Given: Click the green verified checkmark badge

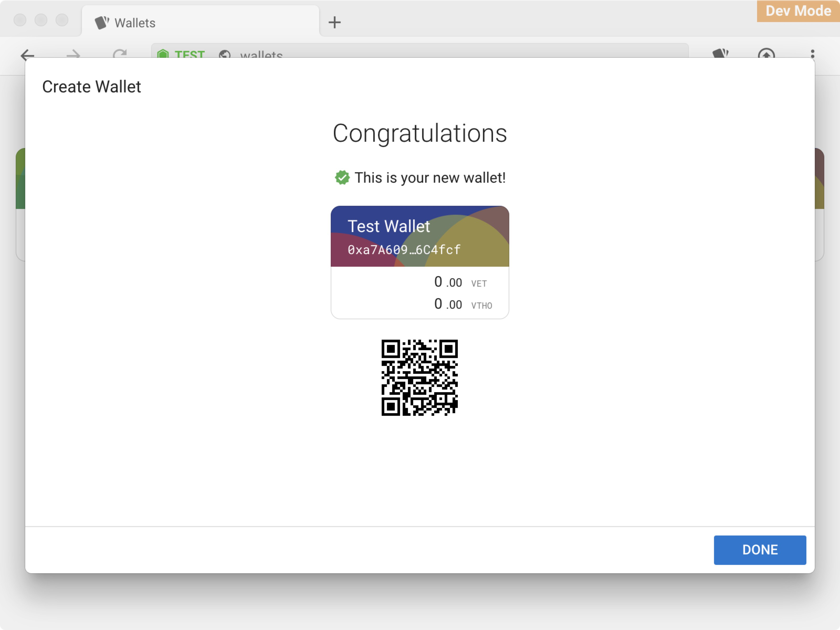Looking at the screenshot, I should coord(342,177).
